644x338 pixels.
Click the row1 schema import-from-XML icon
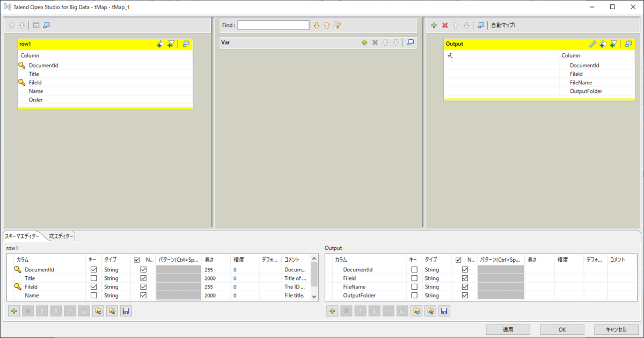tap(98, 311)
